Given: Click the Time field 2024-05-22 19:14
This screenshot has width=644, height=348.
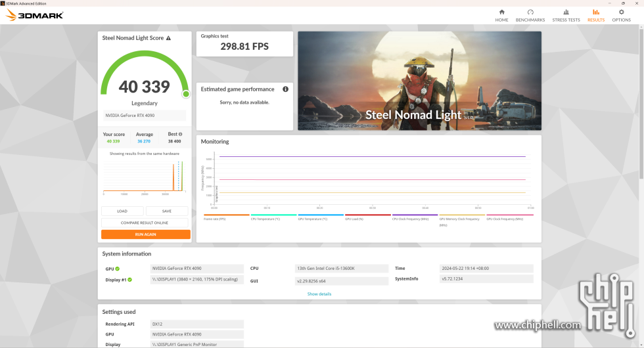Looking at the screenshot, I should 486,269.
